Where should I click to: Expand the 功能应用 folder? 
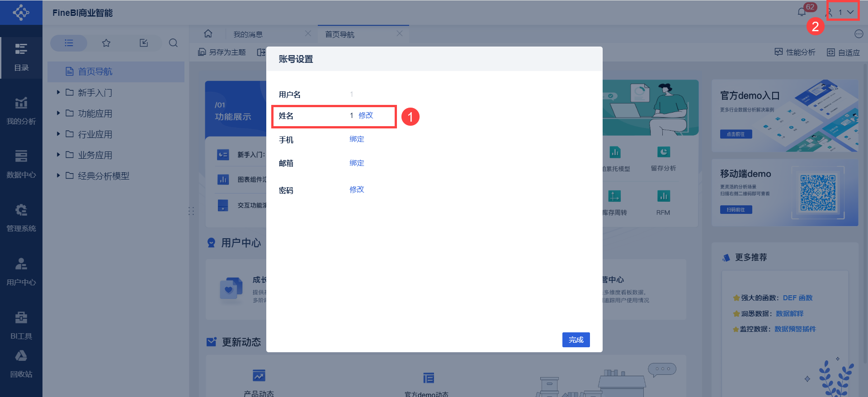[x=58, y=113]
